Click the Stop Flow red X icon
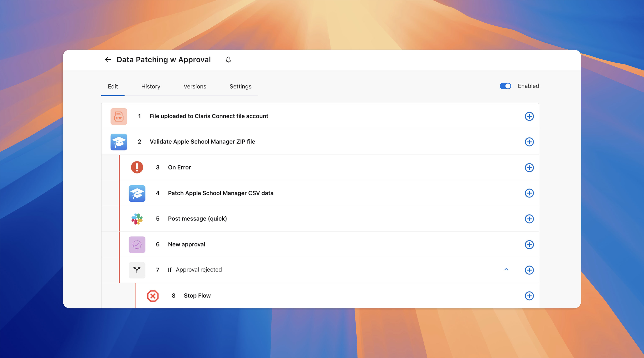Image resolution: width=644 pixels, height=358 pixels. (153, 296)
